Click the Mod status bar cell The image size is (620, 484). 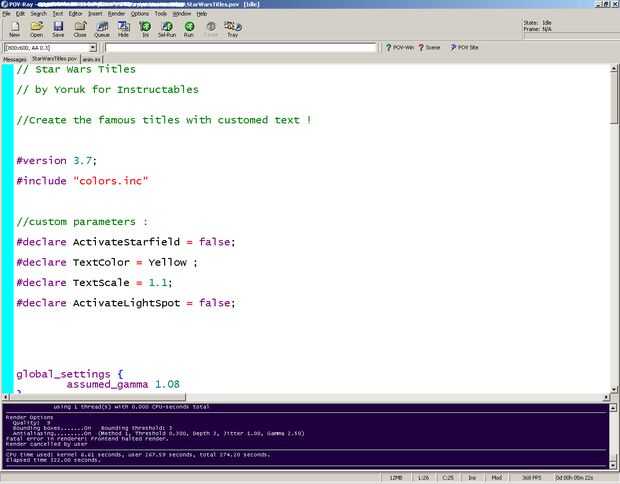click(x=497, y=478)
